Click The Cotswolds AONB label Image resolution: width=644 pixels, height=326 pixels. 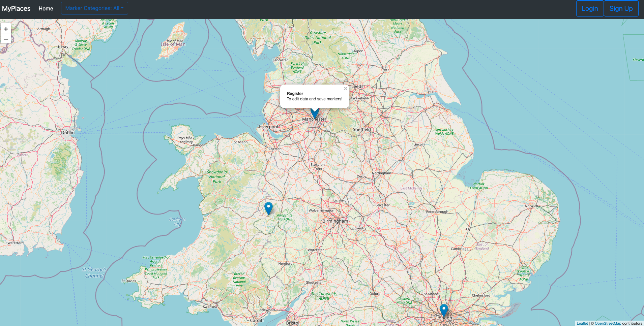[324, 296]
